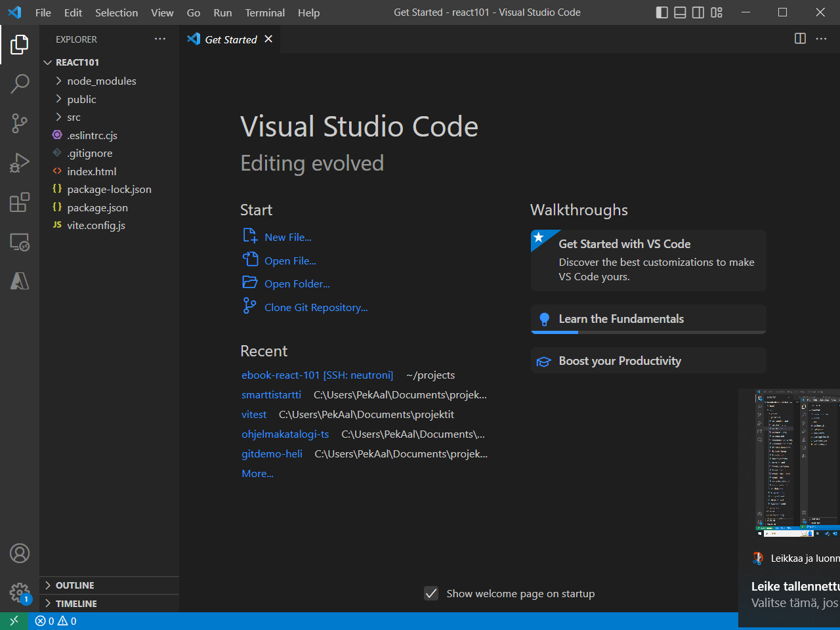Click the Open Folder icon under Start
Viewport: 840px width, 630px height.
(x=250, y=283)
